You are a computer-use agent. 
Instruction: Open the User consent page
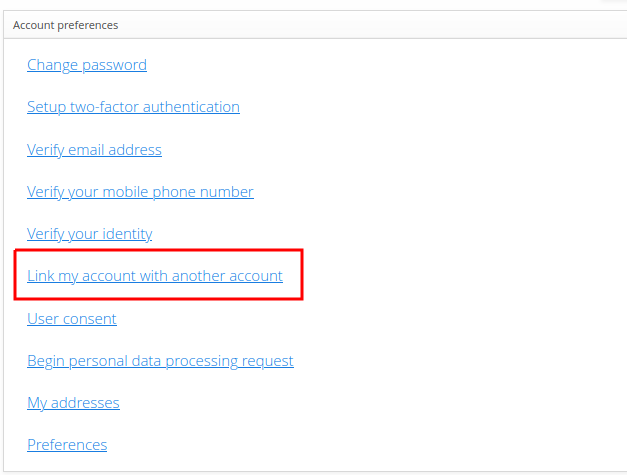coord(72,319)
